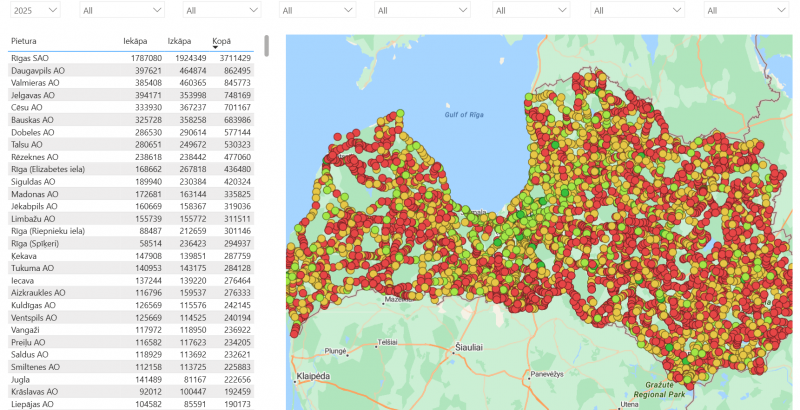This screenshot has height=410, width=800.
Task: Sort by the Iekāpa column header
Action: 134,41
